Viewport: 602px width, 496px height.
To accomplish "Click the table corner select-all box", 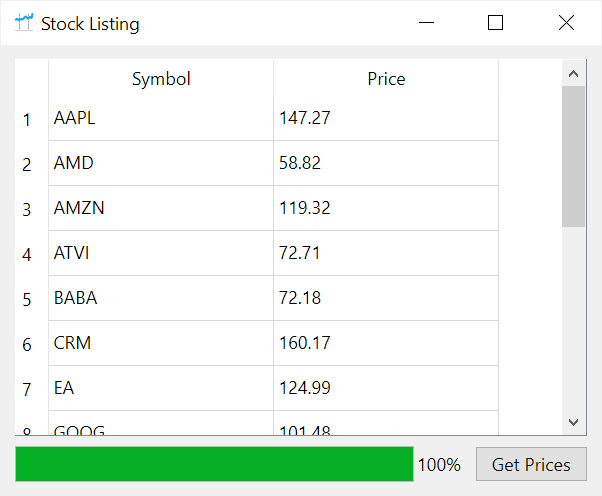I will pos(31,78).
